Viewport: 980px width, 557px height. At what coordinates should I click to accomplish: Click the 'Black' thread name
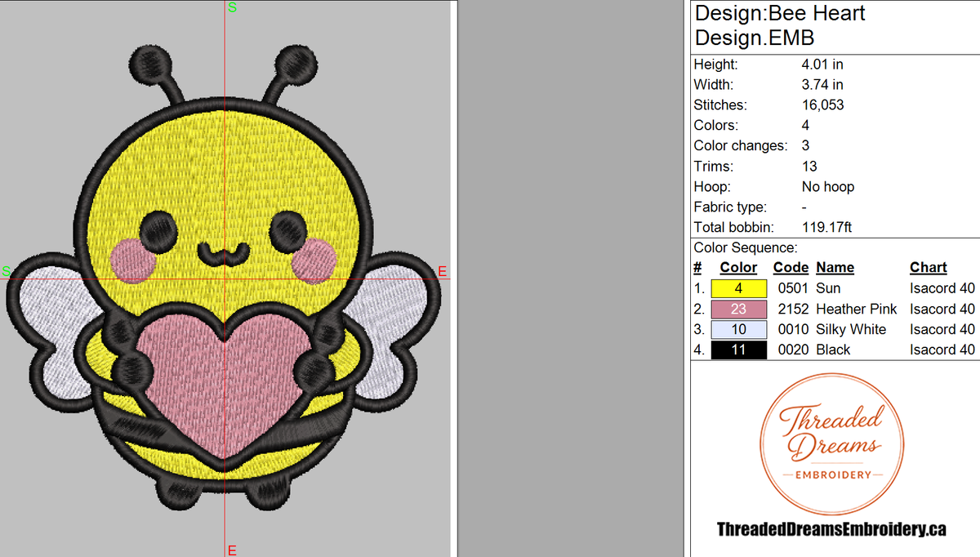tap(833, 350)
